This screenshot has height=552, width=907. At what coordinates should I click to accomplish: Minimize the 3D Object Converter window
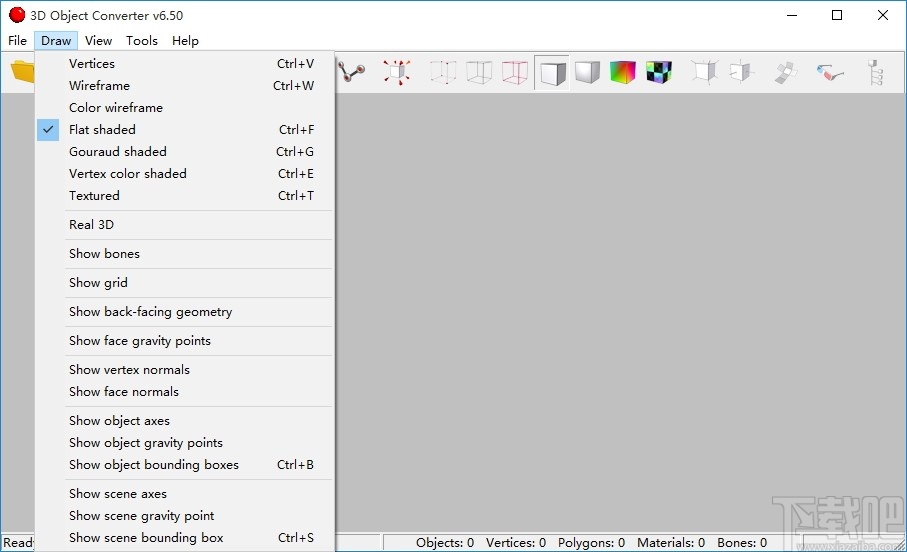point(792,15)
